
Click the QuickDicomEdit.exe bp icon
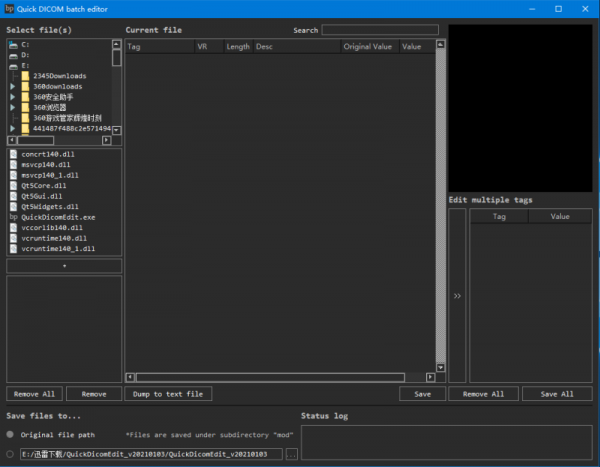point(13,217)
